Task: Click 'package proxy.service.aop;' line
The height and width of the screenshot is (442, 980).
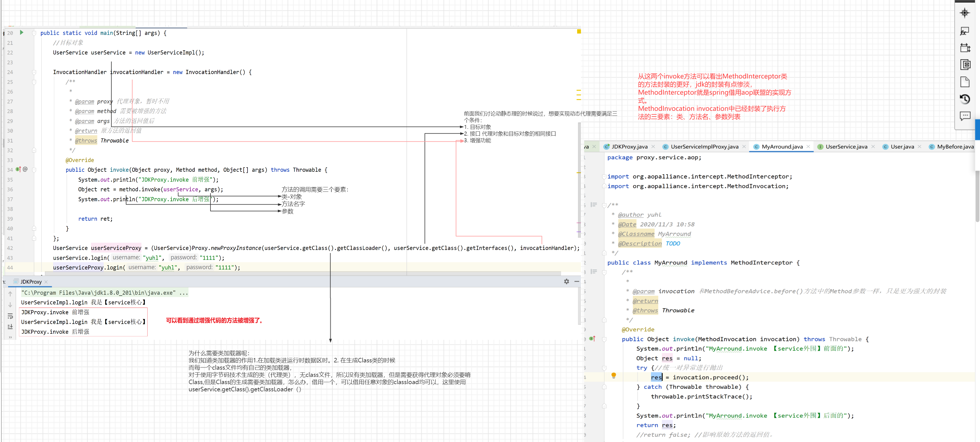Action: click(x=654, y=158)
